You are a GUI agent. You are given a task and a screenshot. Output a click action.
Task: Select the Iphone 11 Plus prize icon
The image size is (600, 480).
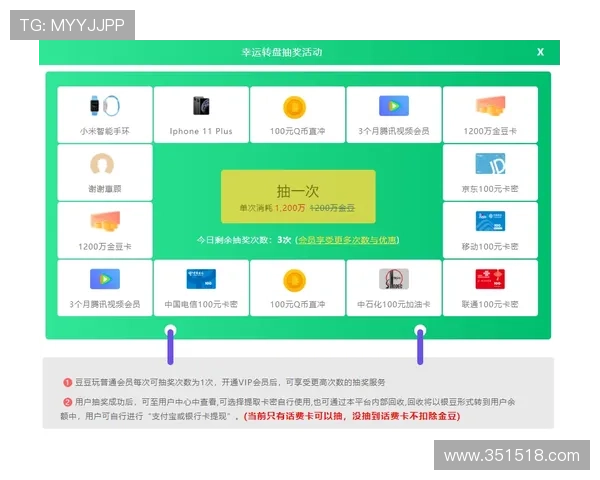[x=201, y=106]
